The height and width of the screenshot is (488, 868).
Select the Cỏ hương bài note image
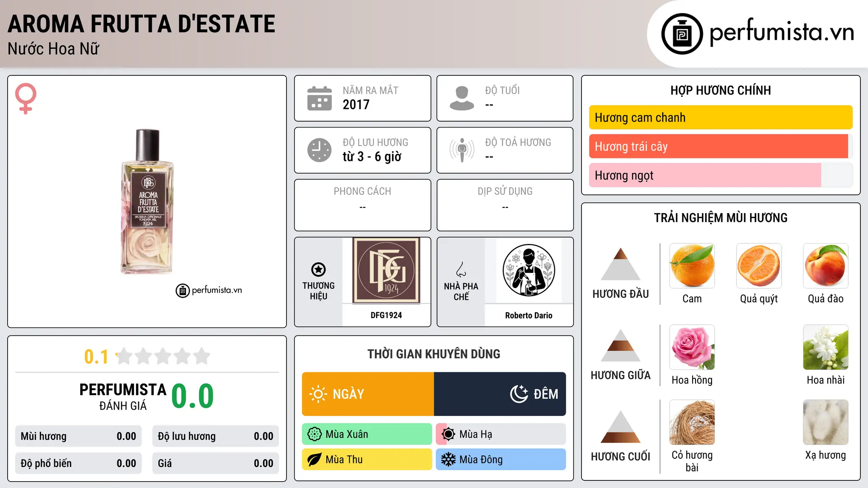tap(692, 422)
